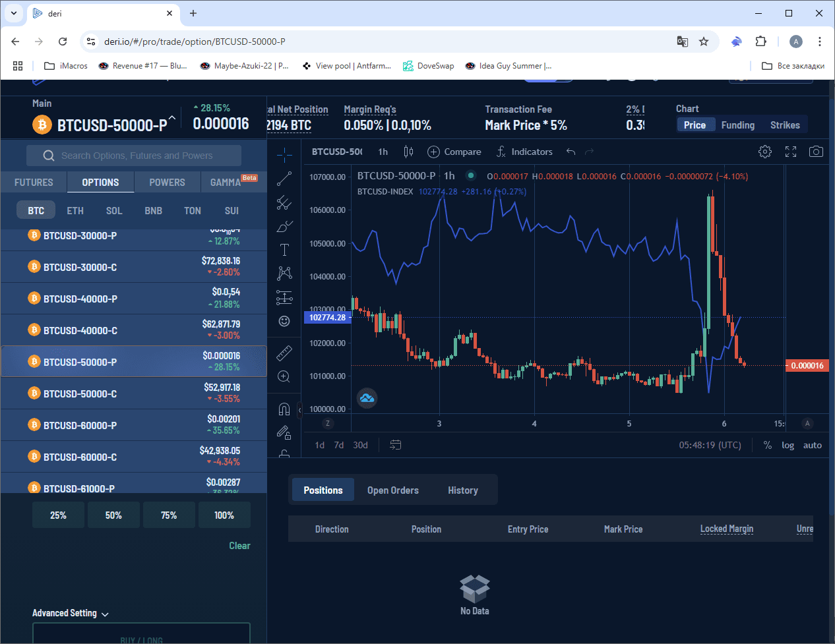Toggle log scale on chart
835x644 pixels.
tap(788, 445)
